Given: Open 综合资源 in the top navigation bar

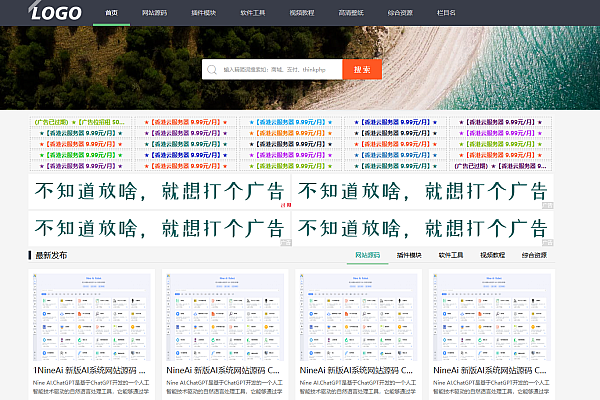Looking at the screenshot, I should point(400,13).
